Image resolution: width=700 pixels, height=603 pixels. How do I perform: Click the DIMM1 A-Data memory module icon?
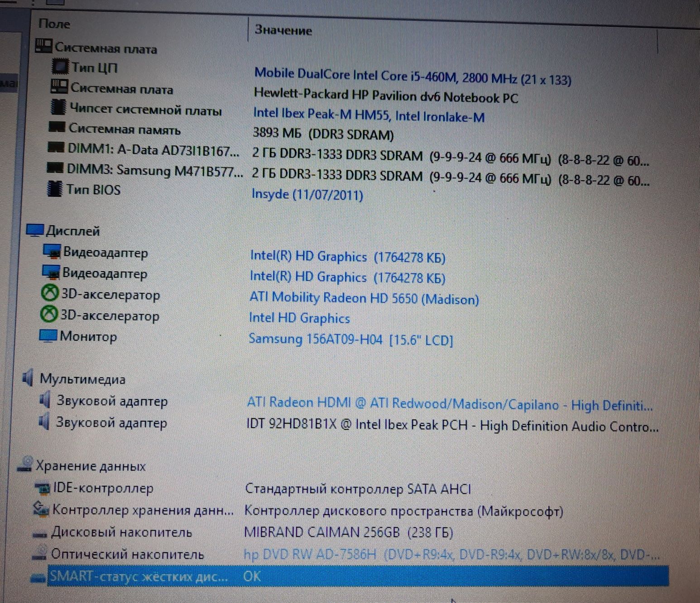tap(56, 148)
